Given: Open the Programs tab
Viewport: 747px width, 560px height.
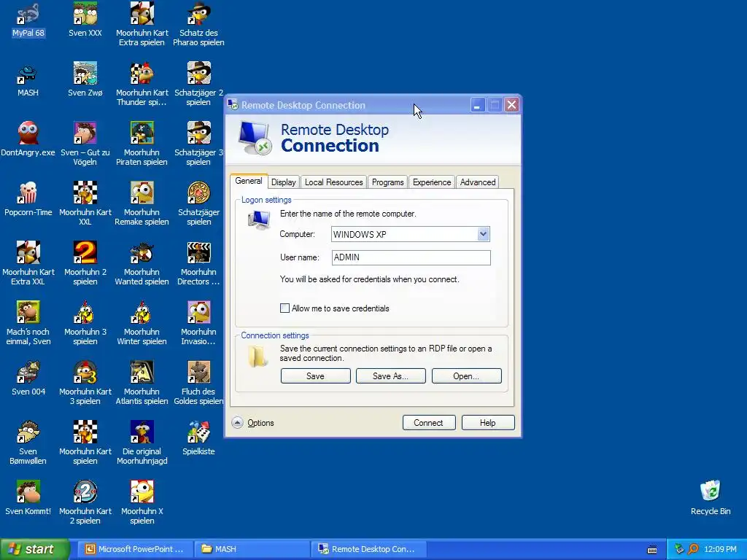Looking at the screenshot, I should (x=388, y=182).
